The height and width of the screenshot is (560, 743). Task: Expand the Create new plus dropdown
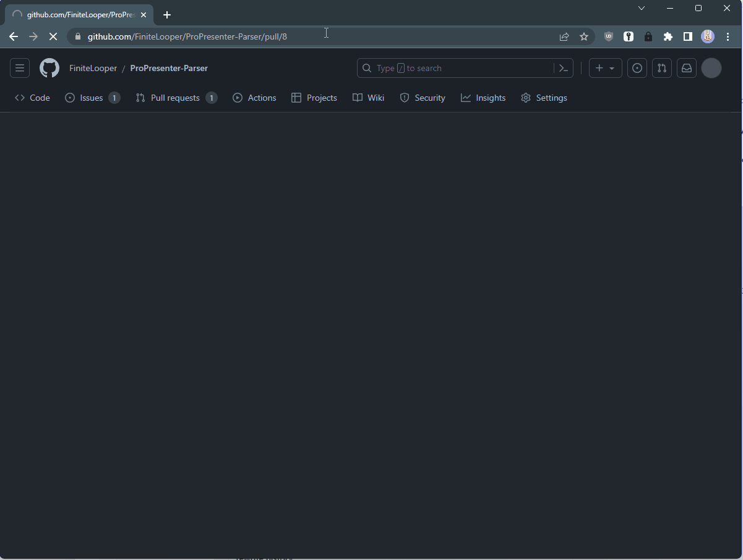(x=606, y=68)
